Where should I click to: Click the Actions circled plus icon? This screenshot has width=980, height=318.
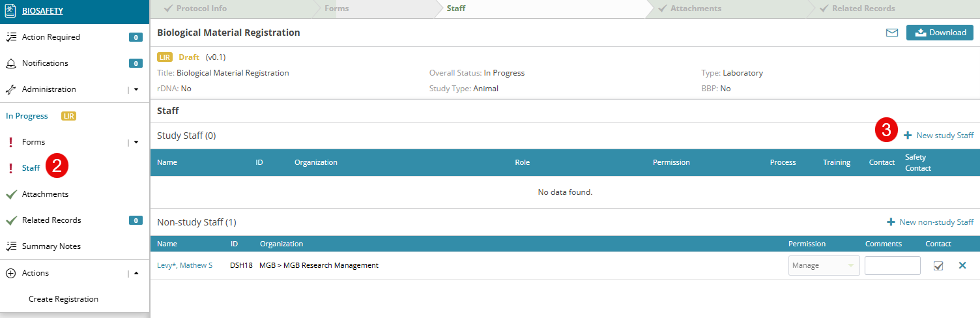click(x=10, y=273)
